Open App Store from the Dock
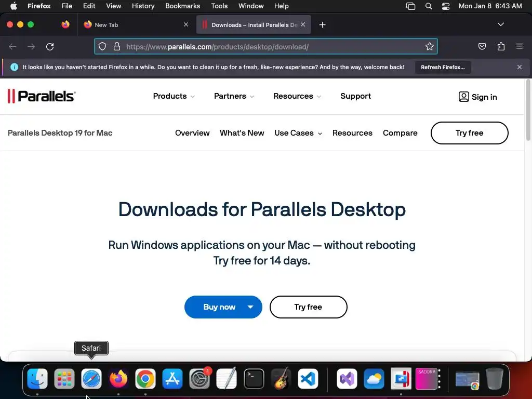 (x=172, y=379)
